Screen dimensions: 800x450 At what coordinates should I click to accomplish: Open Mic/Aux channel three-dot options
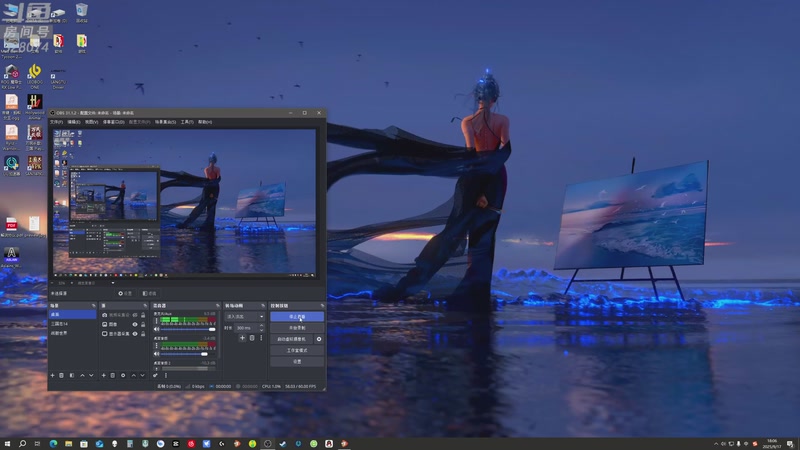click(156, 321)
